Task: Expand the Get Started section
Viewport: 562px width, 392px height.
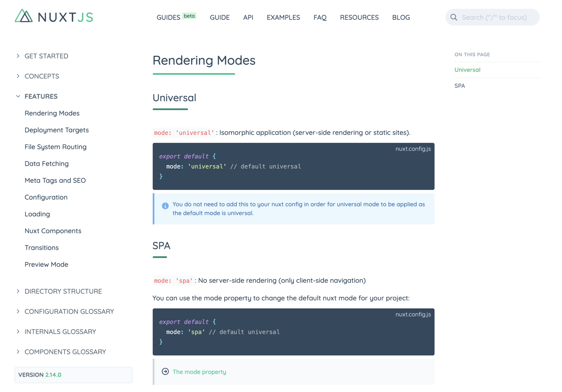Action: tap(18, 56)
